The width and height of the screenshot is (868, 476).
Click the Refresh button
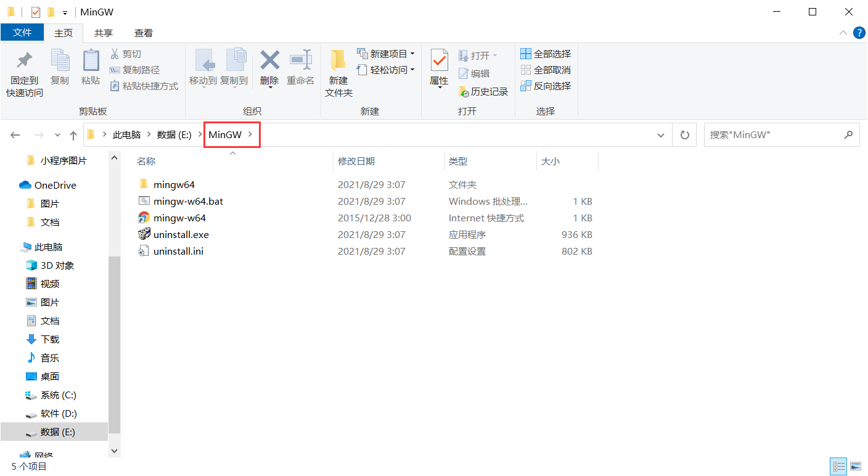tap(684, 135)
